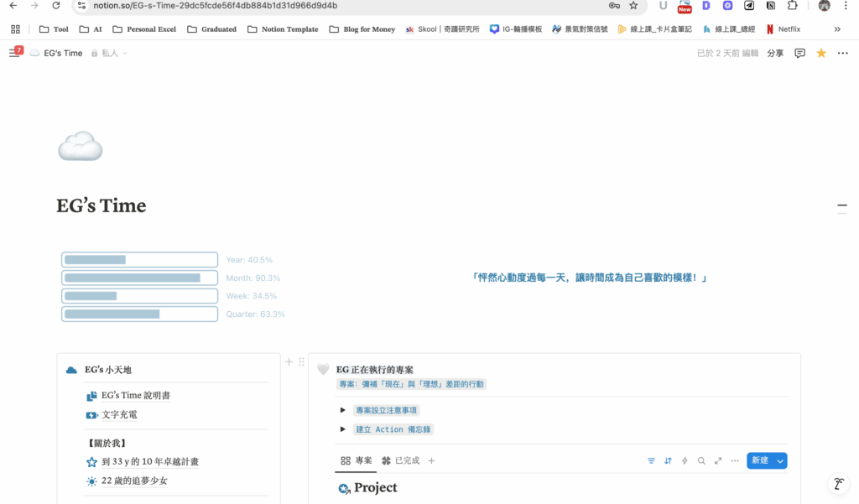
Task: Click the comments speech bubble icon
Action: [x=799, y=53]
